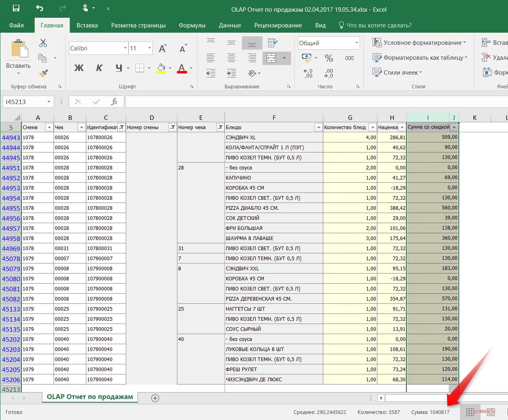Image resolution: width=508 pixels, height=420 pixels.
Task: Open the Файл menu
Action: click(16, 25)
